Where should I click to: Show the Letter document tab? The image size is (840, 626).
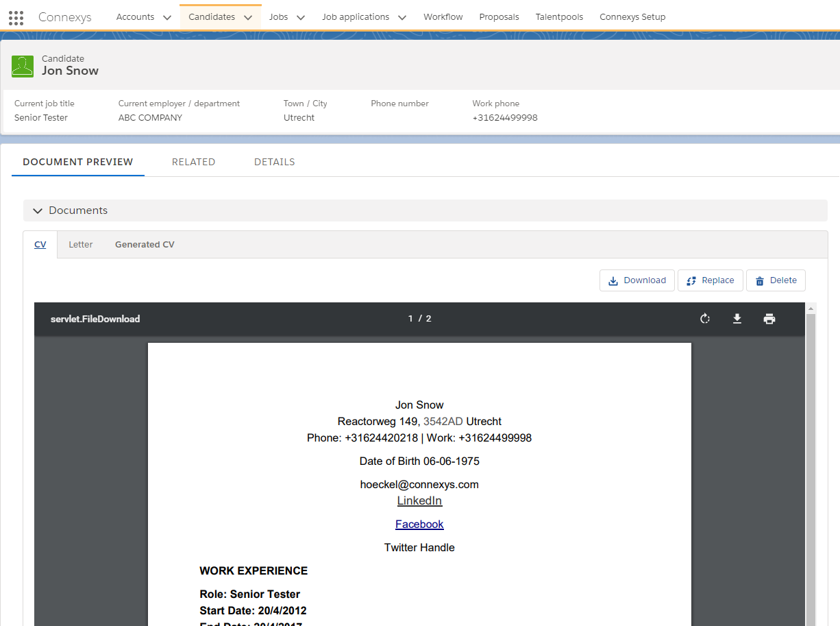[81, 245]
